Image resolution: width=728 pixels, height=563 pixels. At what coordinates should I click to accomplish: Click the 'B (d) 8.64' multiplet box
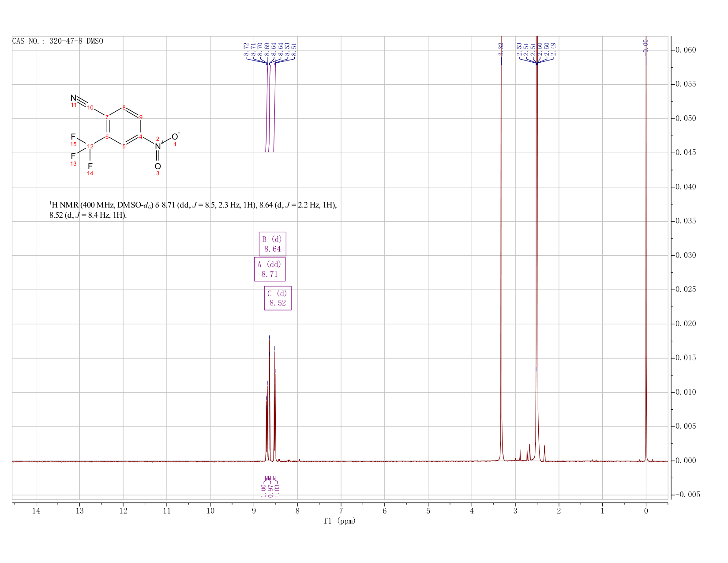coord(272,244)
